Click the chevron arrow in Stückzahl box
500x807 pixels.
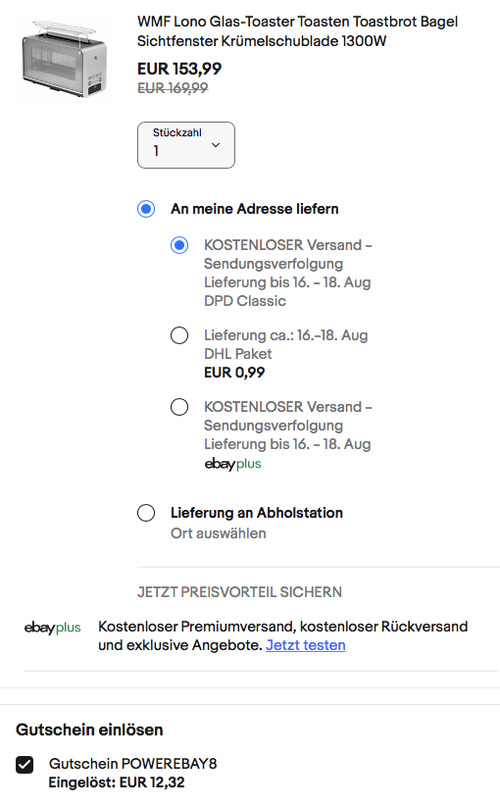coord(216,145)
